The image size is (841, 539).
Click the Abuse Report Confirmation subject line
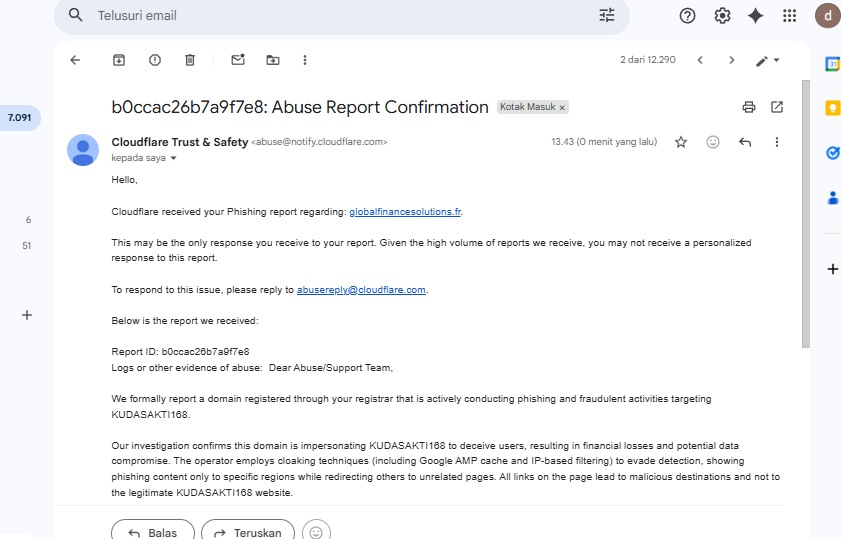(x=300, y=107)
